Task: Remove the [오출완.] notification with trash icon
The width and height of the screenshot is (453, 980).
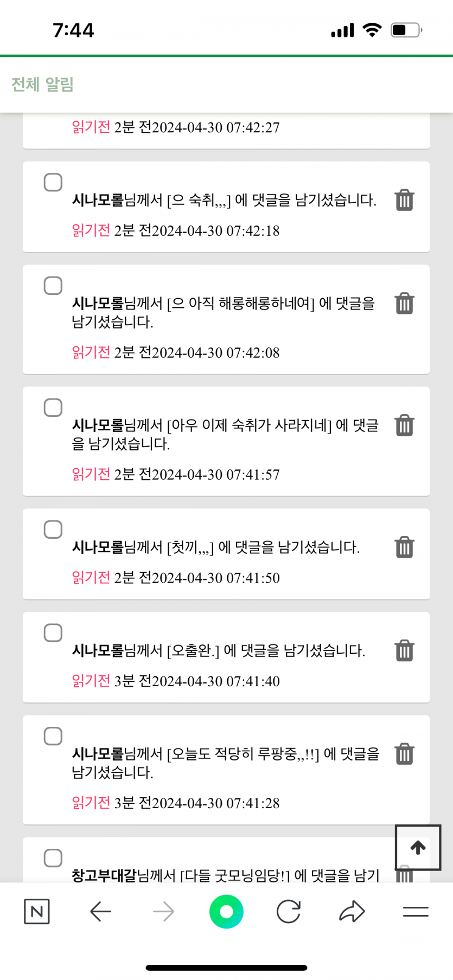Action: pyautogui.click(x=404, y=650)
